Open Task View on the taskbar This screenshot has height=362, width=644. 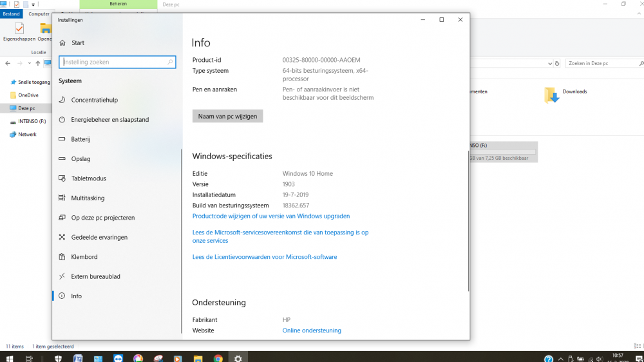[29, 358]
